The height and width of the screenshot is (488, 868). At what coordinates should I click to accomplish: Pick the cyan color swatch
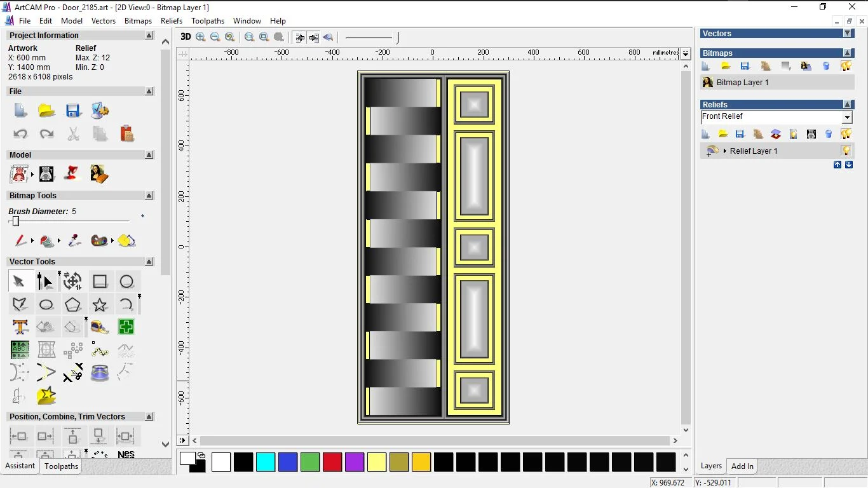pyautogui.click(x=266, y=462)
